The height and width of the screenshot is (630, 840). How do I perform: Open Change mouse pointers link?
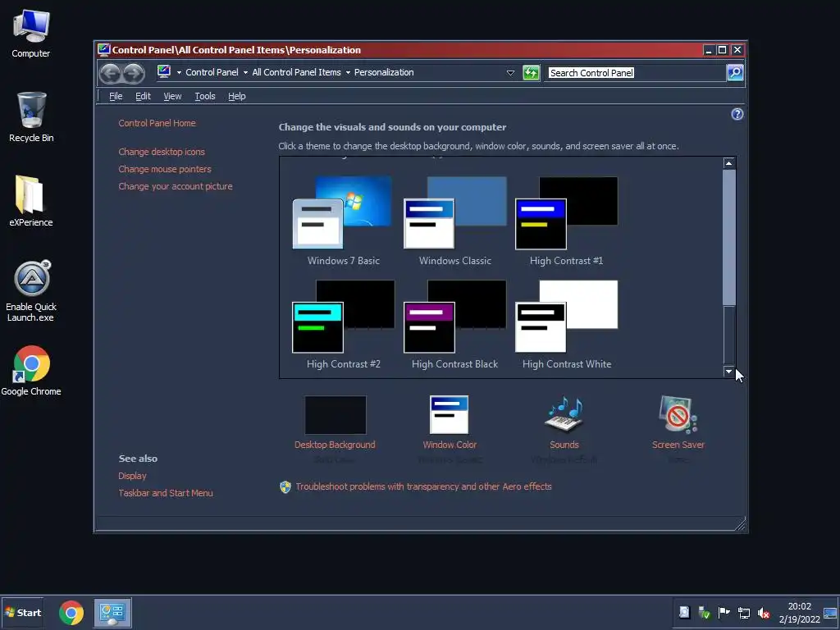click(x=164, y=169)
